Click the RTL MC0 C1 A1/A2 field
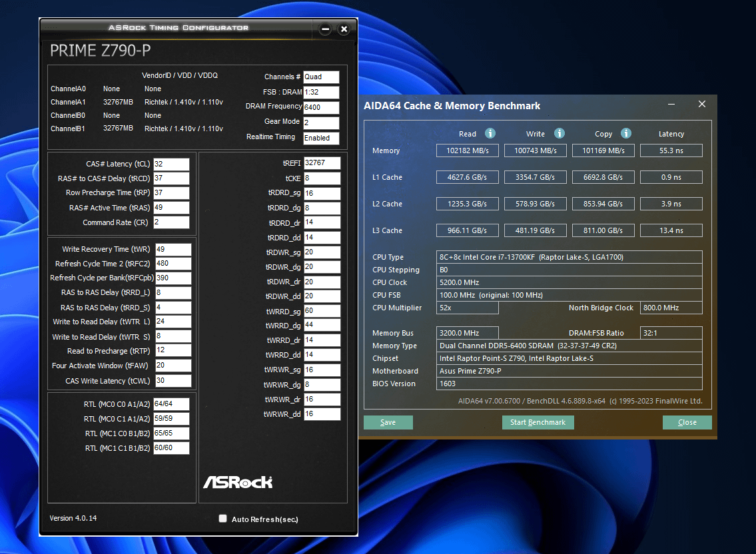The height and width of the screenshot is (554, 756). [171, 419]
